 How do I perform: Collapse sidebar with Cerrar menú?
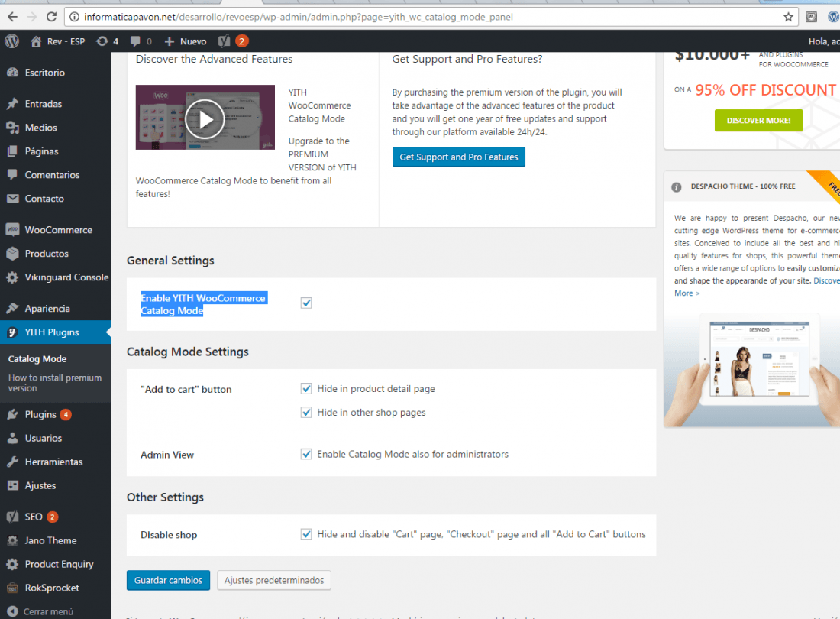tap(40, 611)
